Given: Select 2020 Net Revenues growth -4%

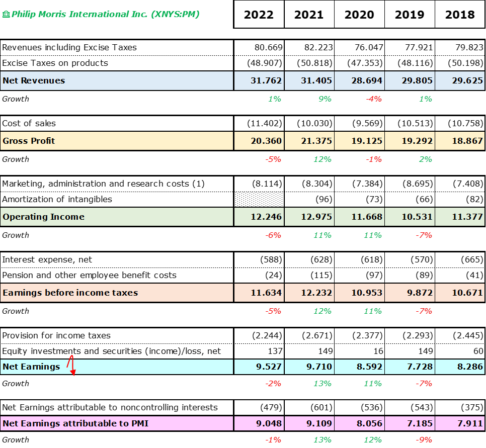Looking at the screenshot, I should [374, 99].
